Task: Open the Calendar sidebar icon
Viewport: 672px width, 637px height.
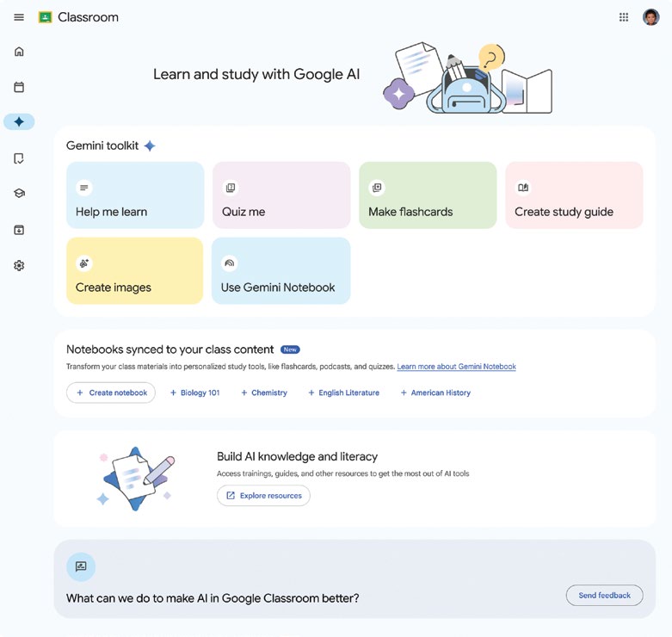Action: 19,87
